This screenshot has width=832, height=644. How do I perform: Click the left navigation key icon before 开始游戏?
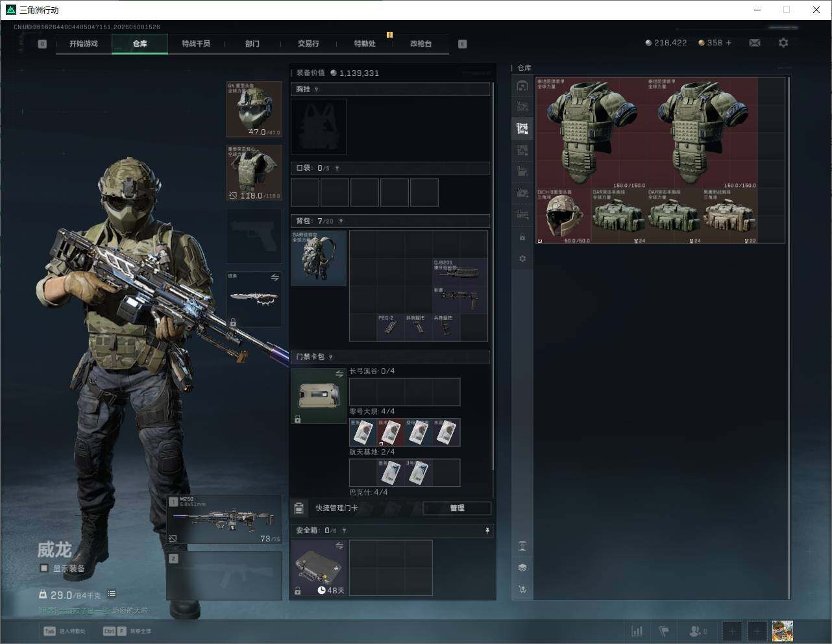(42, 44)
